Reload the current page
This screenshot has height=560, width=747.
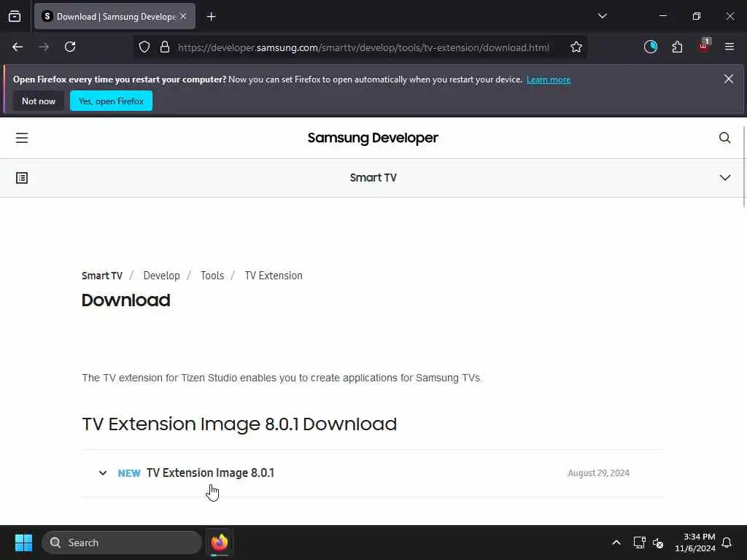click(70, 47)
